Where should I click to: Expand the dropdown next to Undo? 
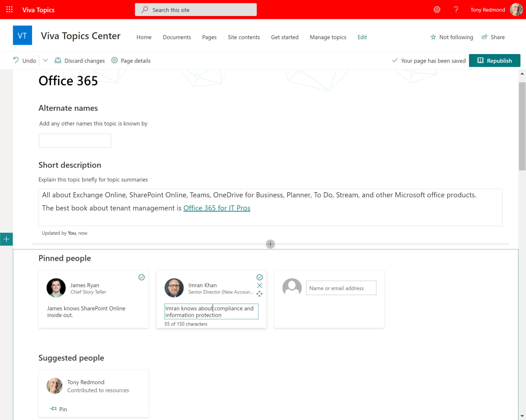pyautogui.click(x=45, y=60)
